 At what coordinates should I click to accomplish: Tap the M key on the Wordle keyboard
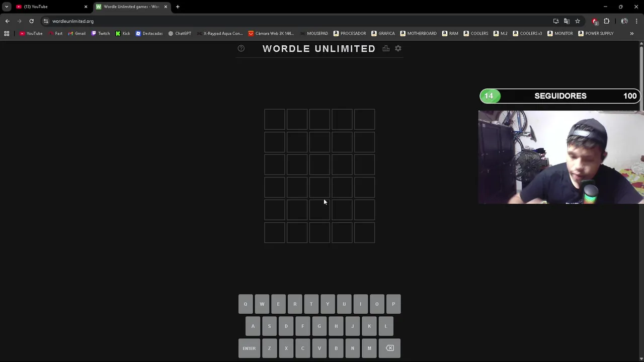(x=369, y=348)
